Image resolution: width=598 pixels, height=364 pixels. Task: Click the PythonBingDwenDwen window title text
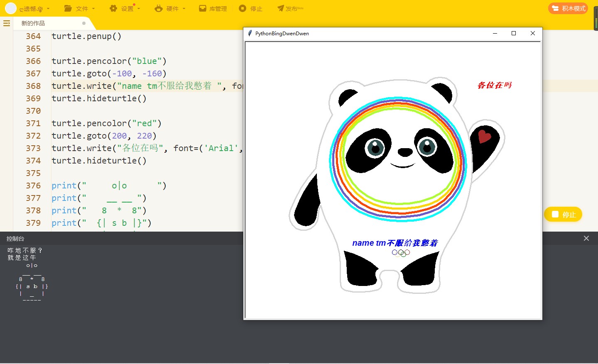point(282,34)
